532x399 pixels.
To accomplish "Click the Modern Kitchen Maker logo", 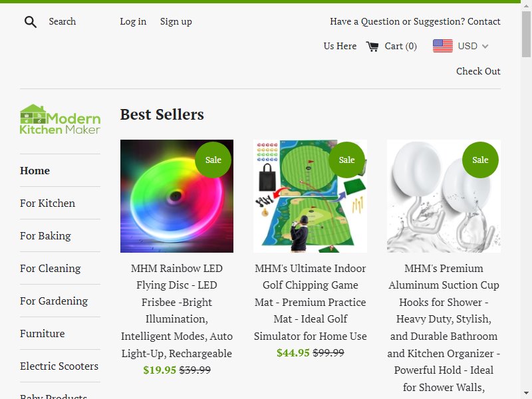I will (60, 119).
